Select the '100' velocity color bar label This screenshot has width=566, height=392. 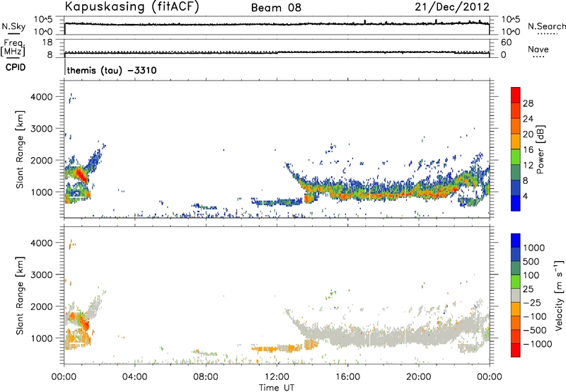click(531, 275)
